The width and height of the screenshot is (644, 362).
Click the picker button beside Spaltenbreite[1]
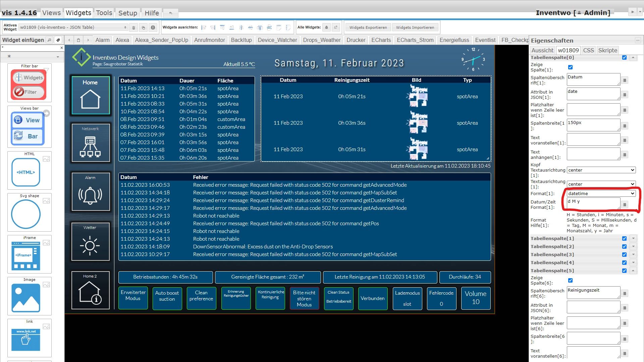625,126
